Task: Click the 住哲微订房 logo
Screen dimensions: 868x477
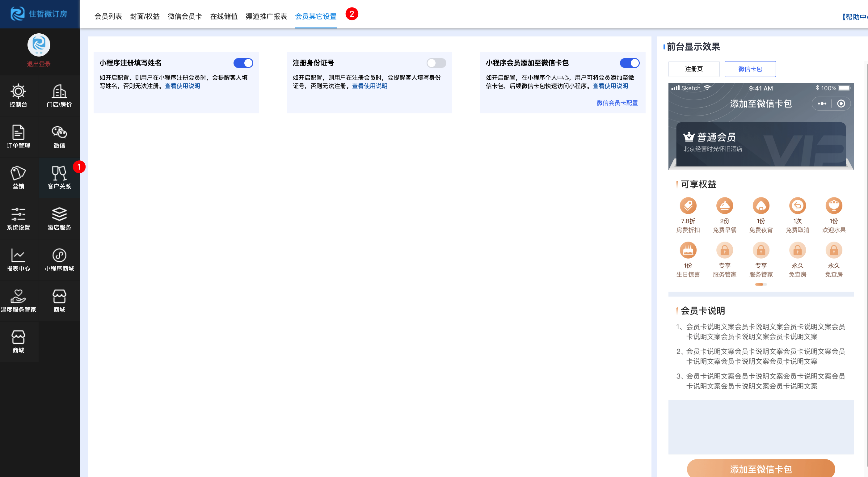Action: click(x=39, y=14)
